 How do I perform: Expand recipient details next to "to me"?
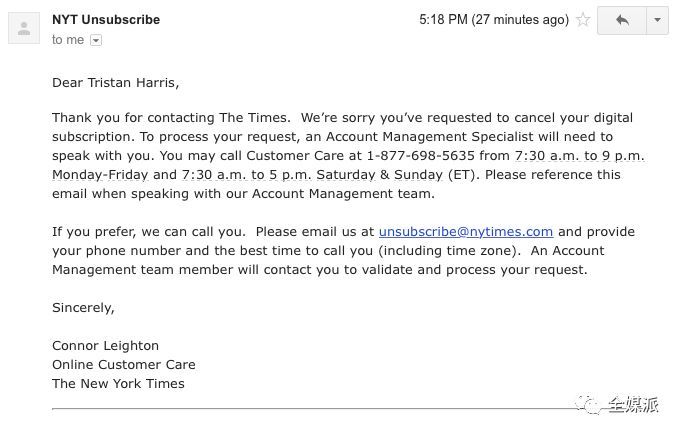click(96, 40)
